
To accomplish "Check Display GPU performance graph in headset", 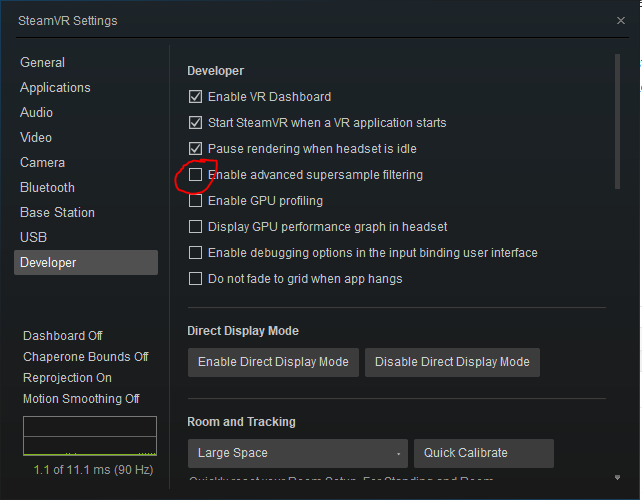I will tap(195, 226).
